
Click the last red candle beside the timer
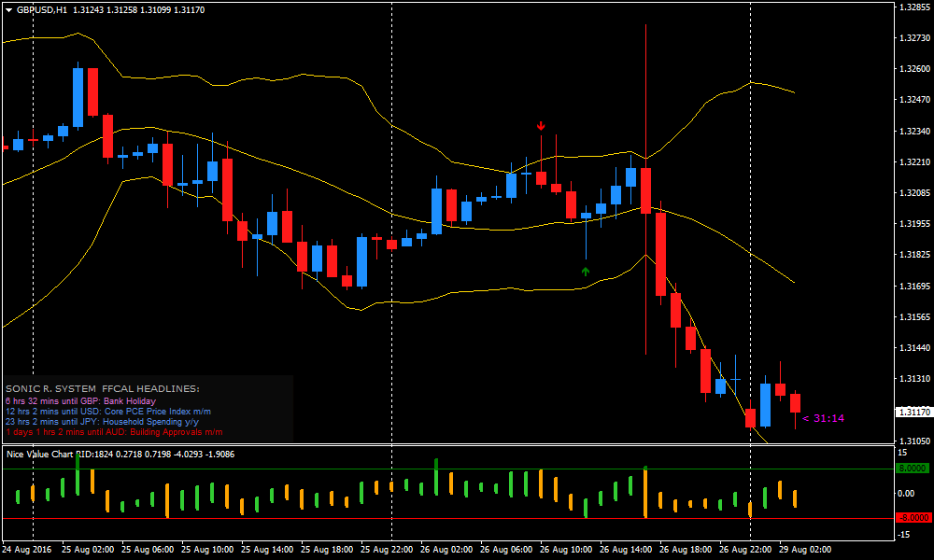click(795, 402)
